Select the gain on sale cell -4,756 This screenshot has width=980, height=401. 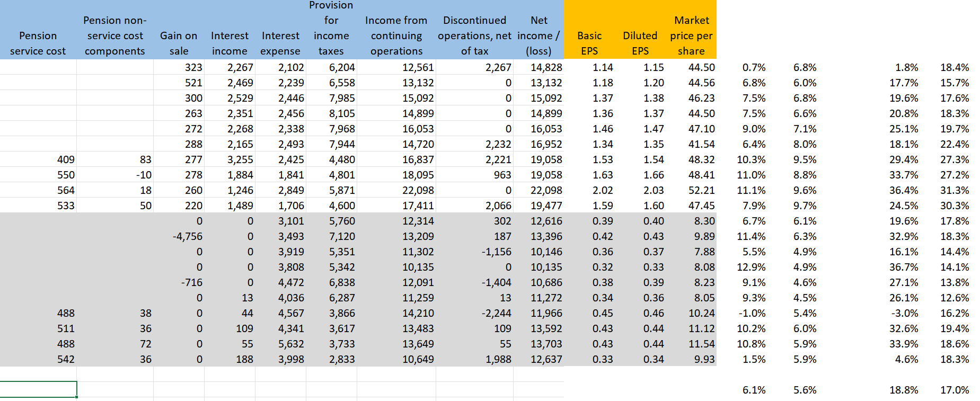pos(188,236)
